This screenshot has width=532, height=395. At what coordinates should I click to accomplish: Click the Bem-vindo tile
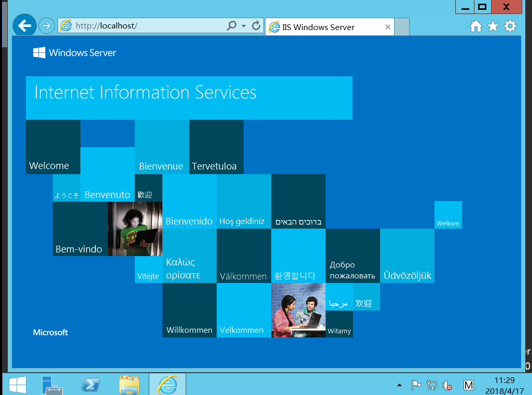click(80, 229)
